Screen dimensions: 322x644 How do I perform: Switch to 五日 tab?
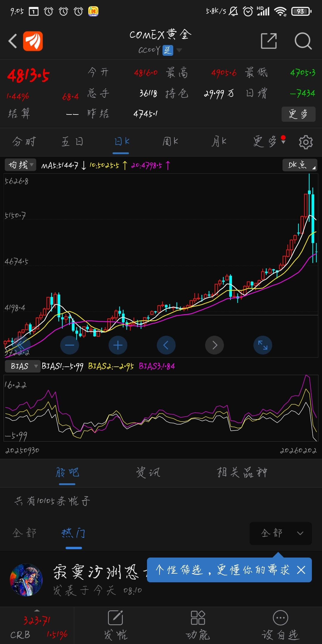(72, 141)
